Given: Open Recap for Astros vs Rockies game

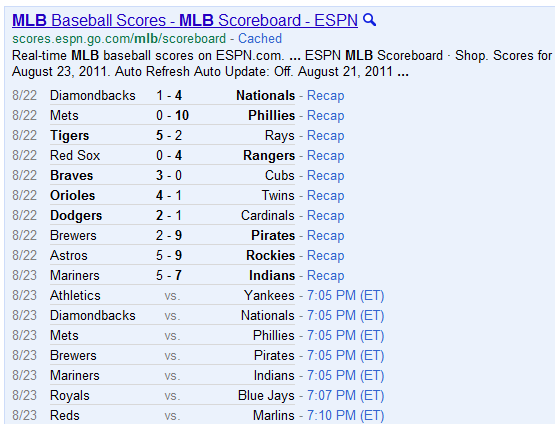Looking at the screenshot, I should (x=325, y=256).
